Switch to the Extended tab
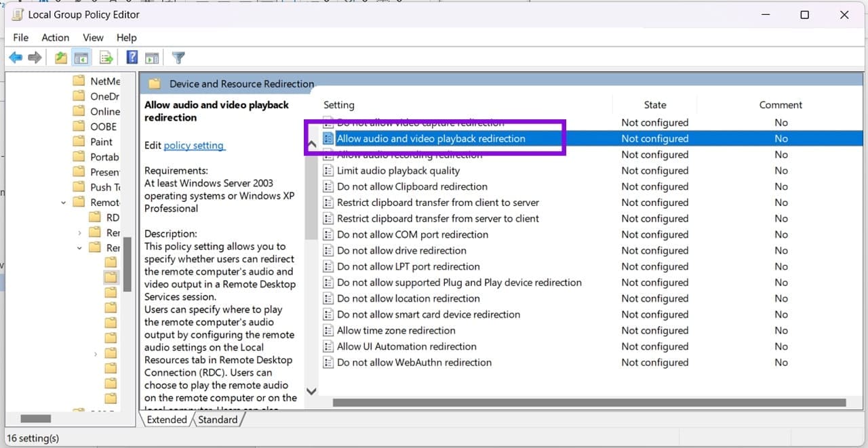Viewport: 868px width, 448px height. pos(167,420)
